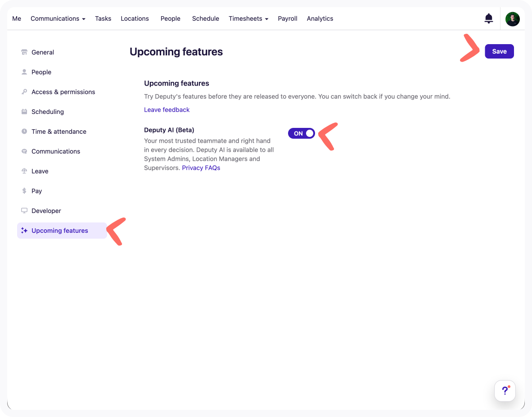This screenshot has height=417, width=532.
Task: Click the General storefront icon in sidebar
Action: (24, 52)
